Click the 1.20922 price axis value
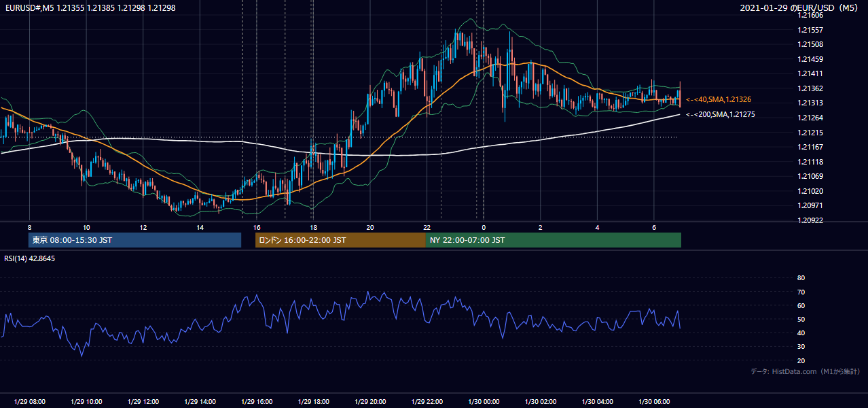Viewport: 868px width, 408px height. (x=811, y=221)
